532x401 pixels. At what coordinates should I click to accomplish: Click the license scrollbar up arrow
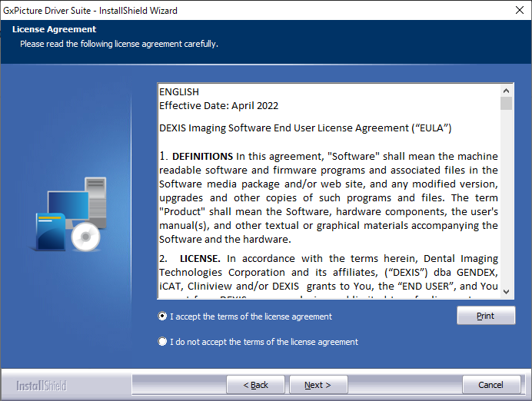click(x=506, y=90)
